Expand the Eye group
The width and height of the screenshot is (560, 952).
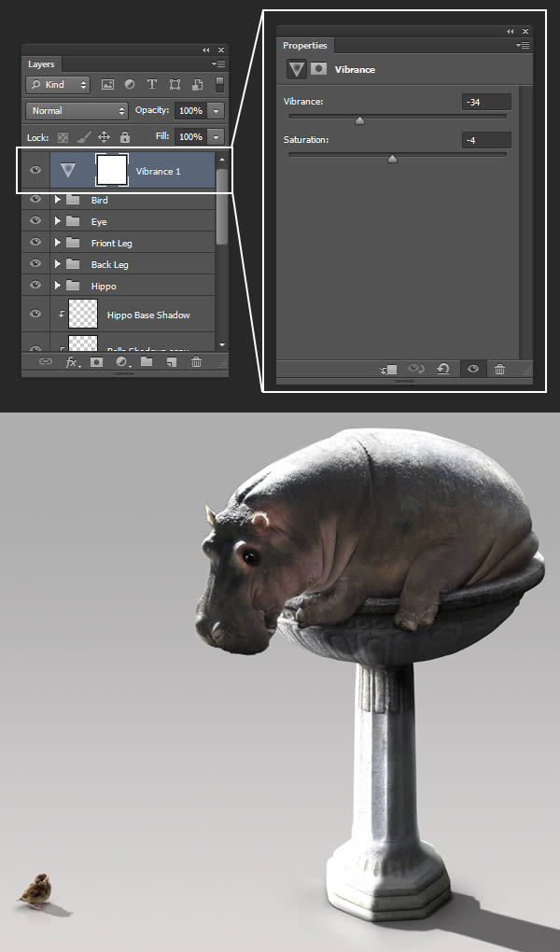click(x=58, y=221)
